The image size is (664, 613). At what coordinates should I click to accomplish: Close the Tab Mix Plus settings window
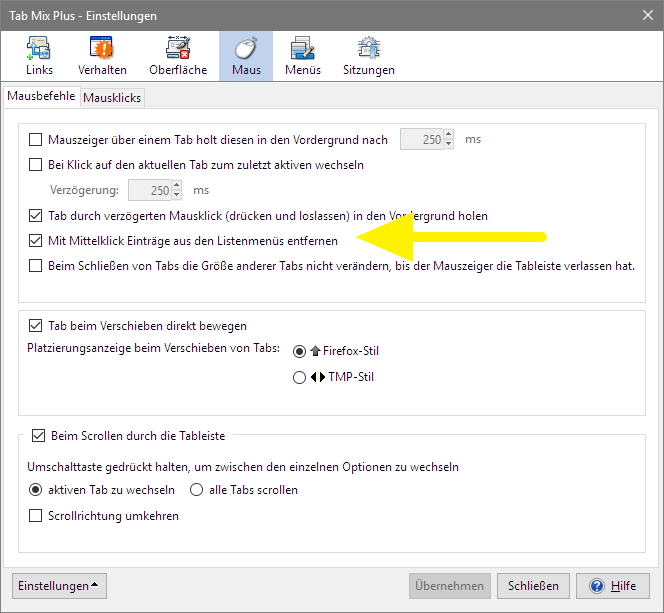click(x=647, y=15)
